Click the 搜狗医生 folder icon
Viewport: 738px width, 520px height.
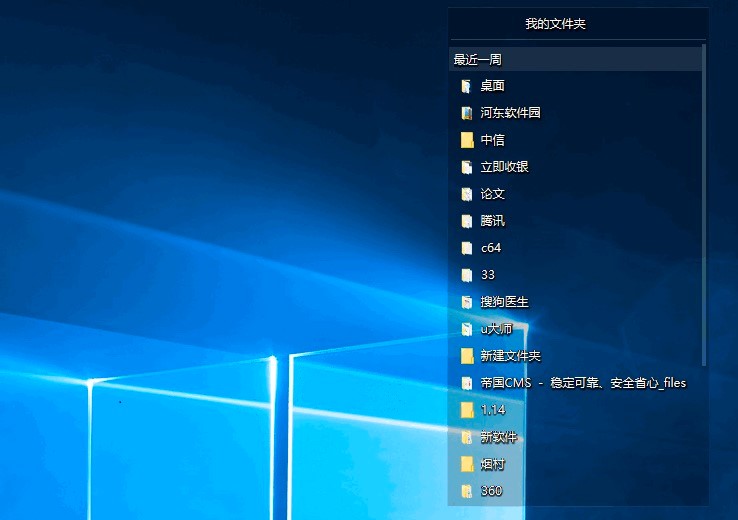coord(466,302)
